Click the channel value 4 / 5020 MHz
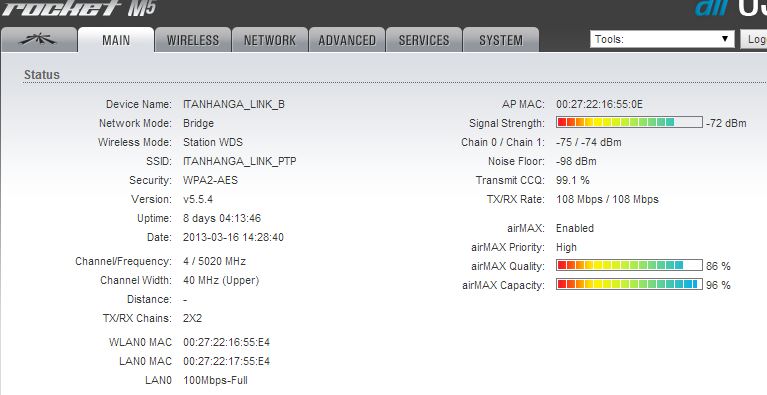 click(214, 262)
